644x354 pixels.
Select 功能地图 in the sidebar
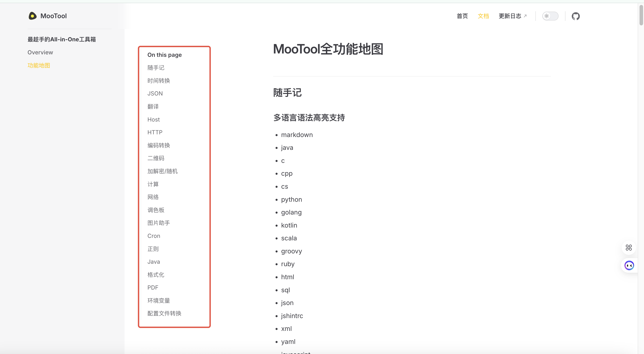click(39, 65)
